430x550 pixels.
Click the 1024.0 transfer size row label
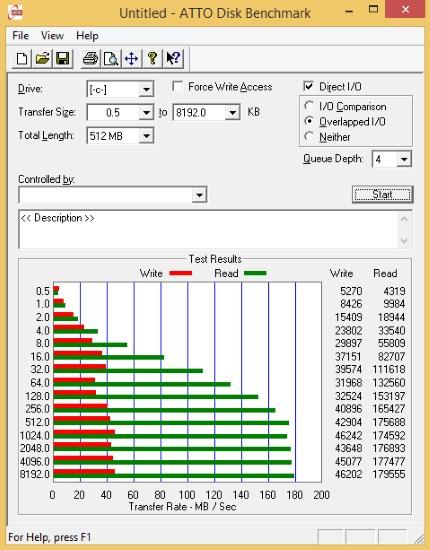point(35,435)
